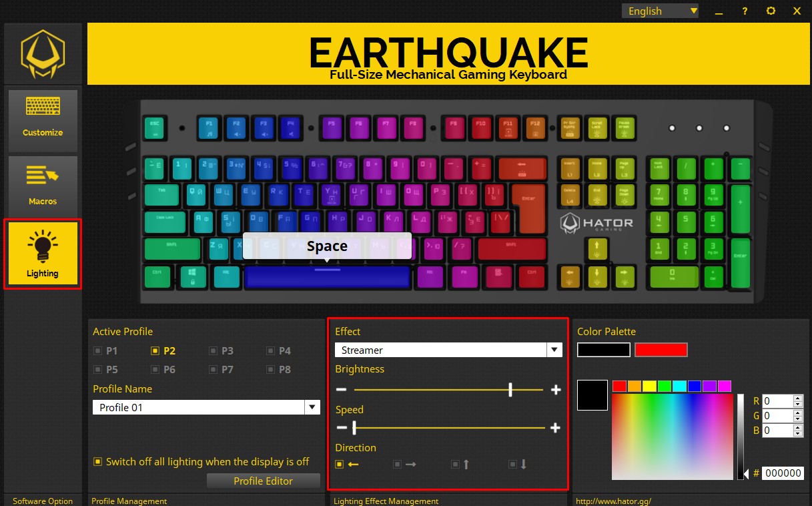The height and width of the screenshot is (506, 812).
Task: Click the B value stepper arrows
Action: tap(797, 431)
